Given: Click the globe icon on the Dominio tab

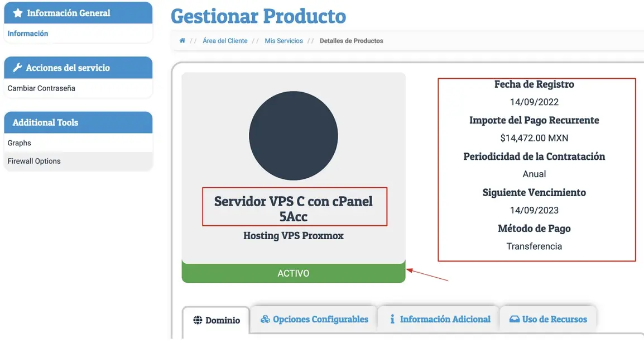Looking at the screenshot, I should (x=198, y=320).
